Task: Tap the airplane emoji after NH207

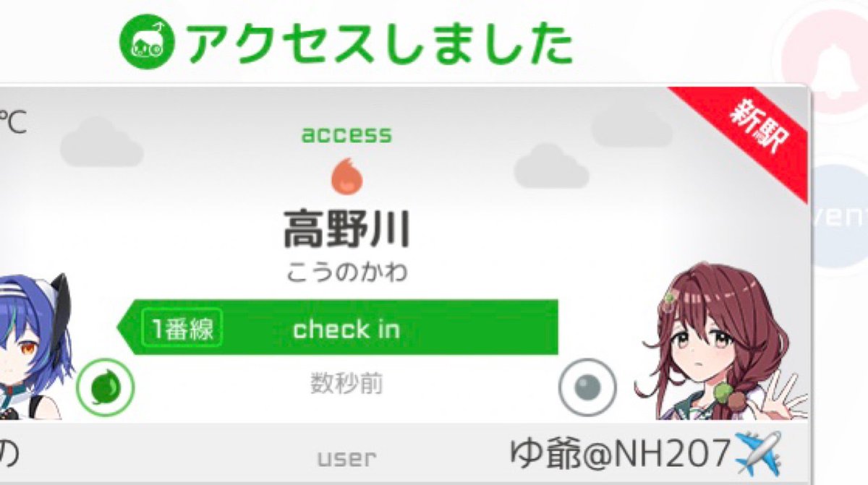Action: point(757,452)
